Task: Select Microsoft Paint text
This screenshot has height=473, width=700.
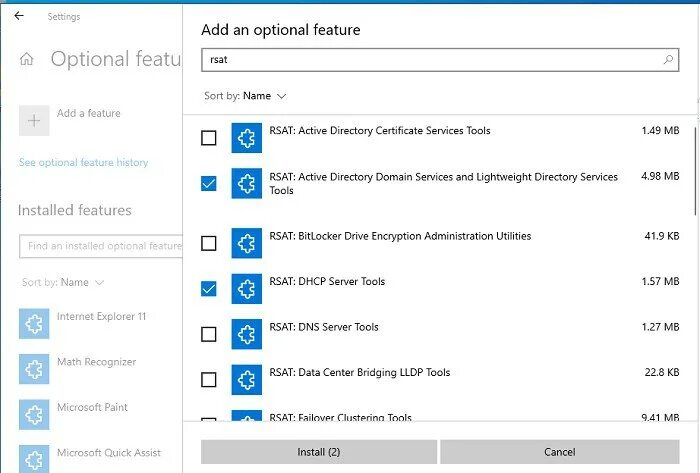Action: click(92, 407)
